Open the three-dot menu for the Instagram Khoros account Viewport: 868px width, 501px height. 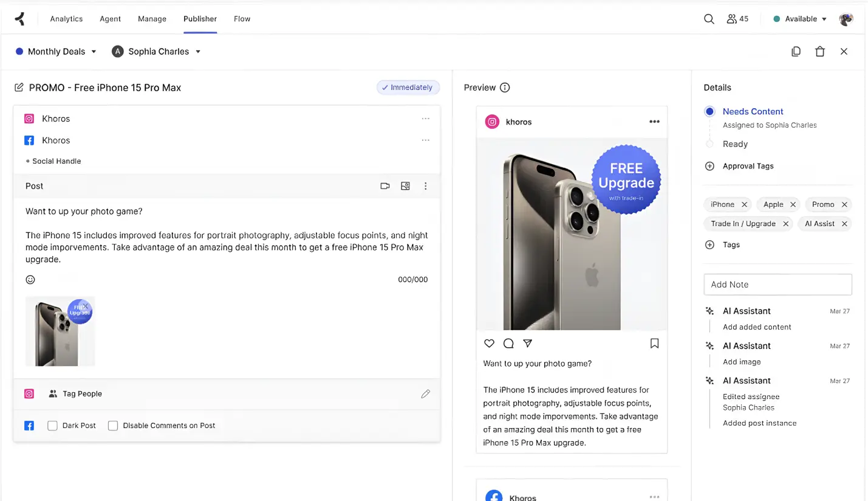[x=426, y=119]
